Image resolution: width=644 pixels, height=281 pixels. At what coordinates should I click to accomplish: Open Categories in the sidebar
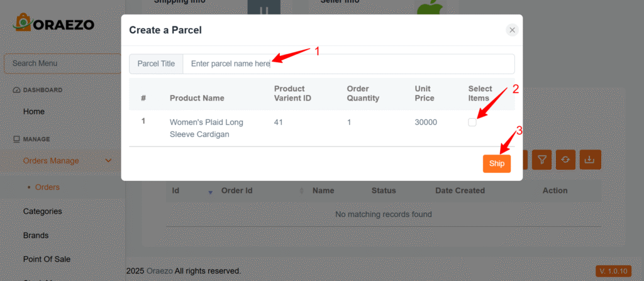tap(42, 211)
